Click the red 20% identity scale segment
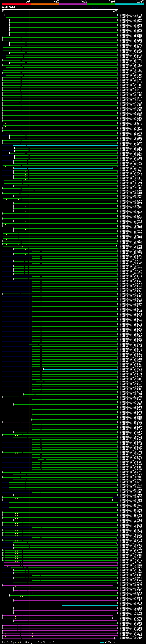Viewport: 146px width, 644px height. coord(16,4)
